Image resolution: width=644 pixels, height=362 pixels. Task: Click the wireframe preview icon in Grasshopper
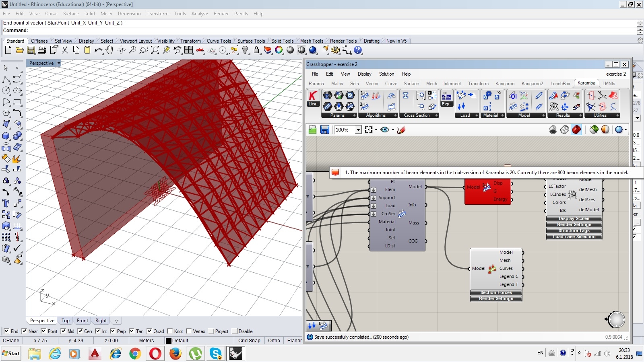tap(565, 130)
